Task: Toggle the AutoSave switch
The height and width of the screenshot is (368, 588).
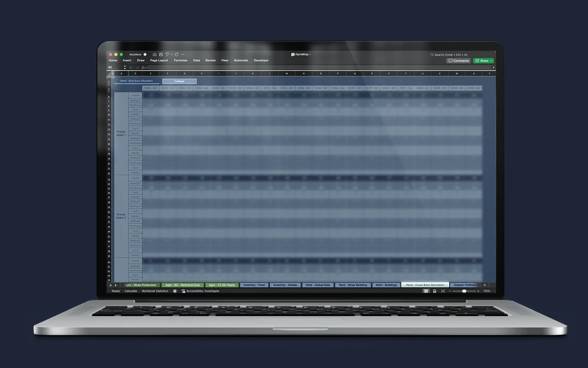Action: (x=145, y=54)
